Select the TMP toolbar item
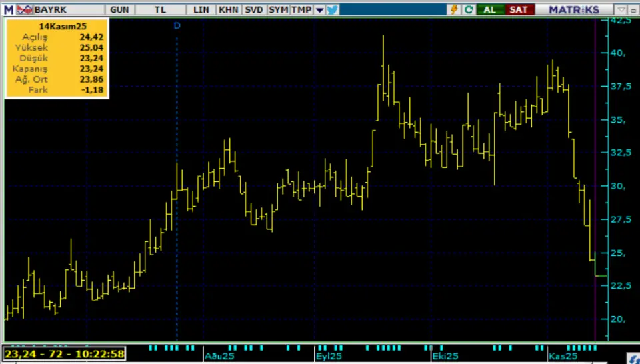Image resolution: width=640 pixels, height=364 pixels. pyautogui.click(x=301, y=9)
